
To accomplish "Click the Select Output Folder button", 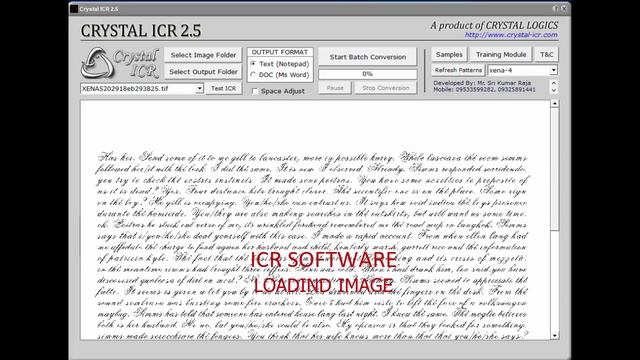I will [x=203, y=72].
